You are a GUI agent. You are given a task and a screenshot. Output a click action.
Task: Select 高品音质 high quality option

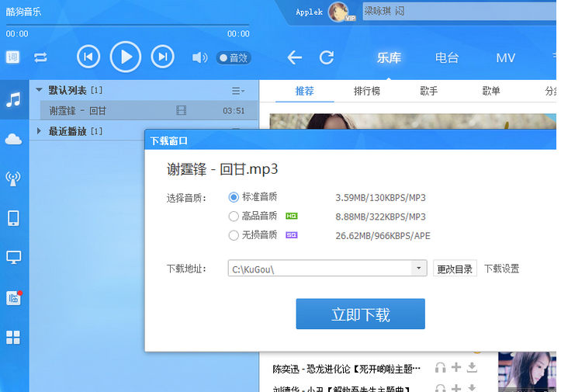[234, 217]
